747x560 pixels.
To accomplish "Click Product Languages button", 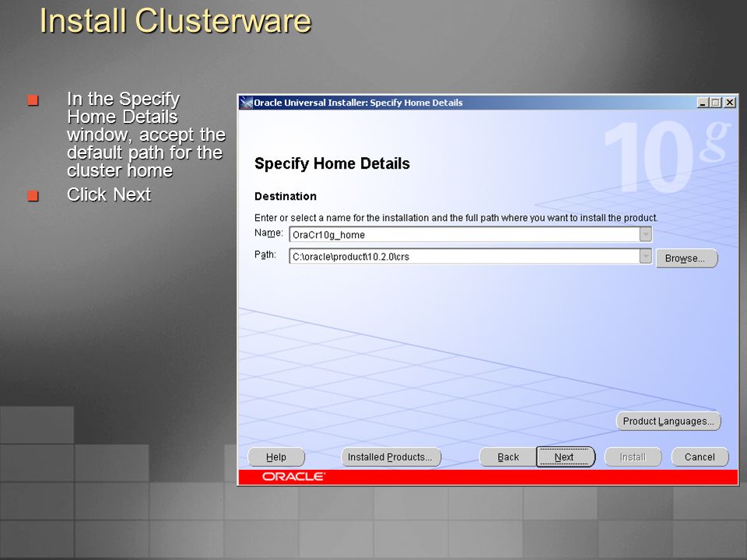I will [x=668, y=422].
